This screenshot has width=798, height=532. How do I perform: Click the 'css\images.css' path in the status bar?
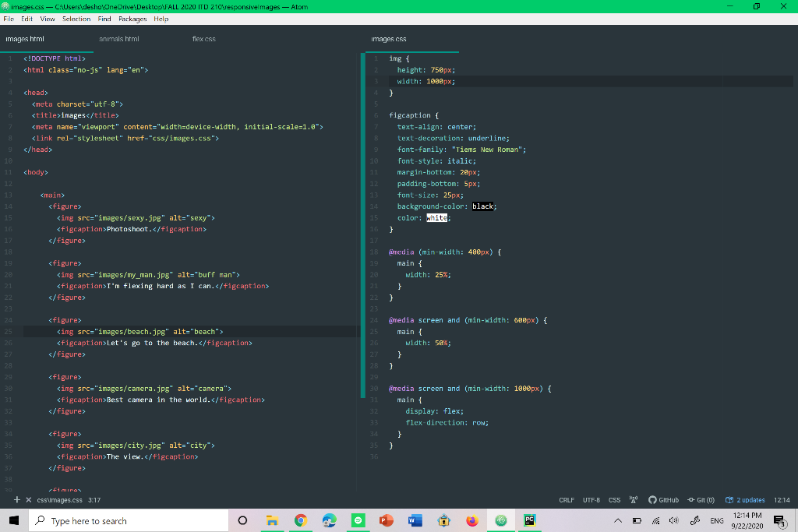[60, 500]
